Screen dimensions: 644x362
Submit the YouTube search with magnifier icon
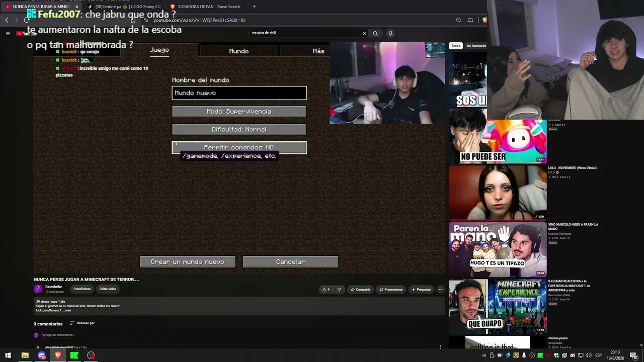tap(375, 33)
